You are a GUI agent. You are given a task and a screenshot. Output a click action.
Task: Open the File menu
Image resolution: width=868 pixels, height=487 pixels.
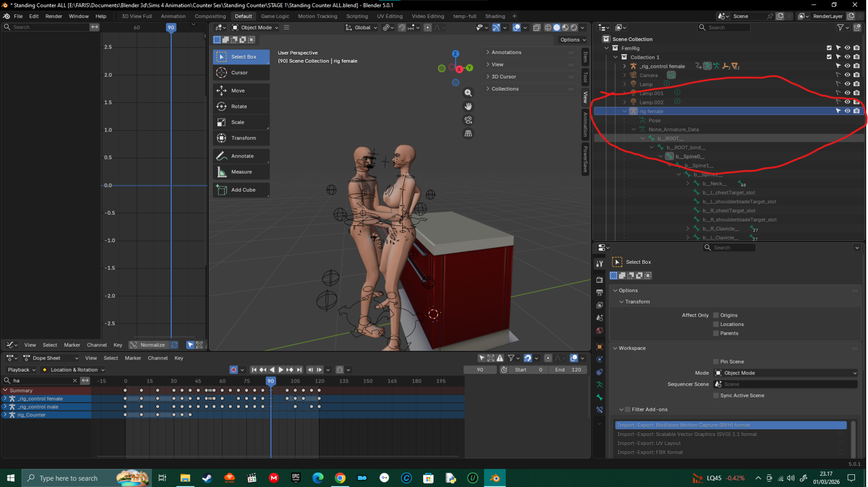click(18, 16)
